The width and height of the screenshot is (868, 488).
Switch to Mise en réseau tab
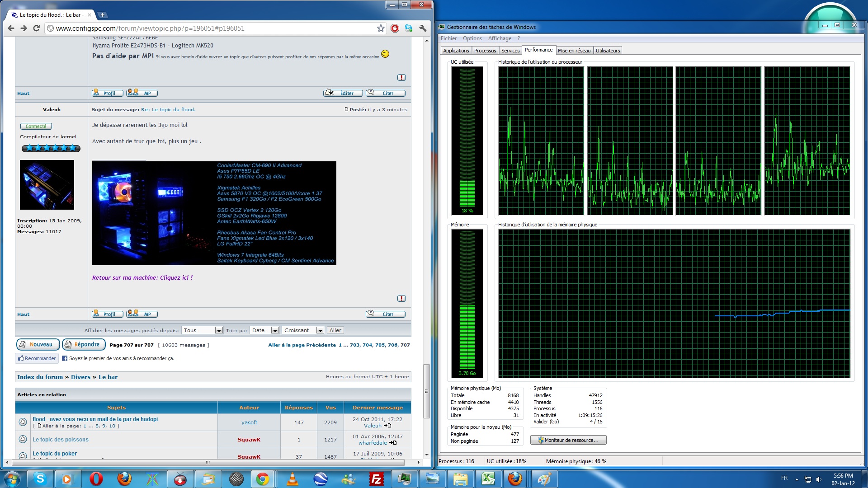574,51
